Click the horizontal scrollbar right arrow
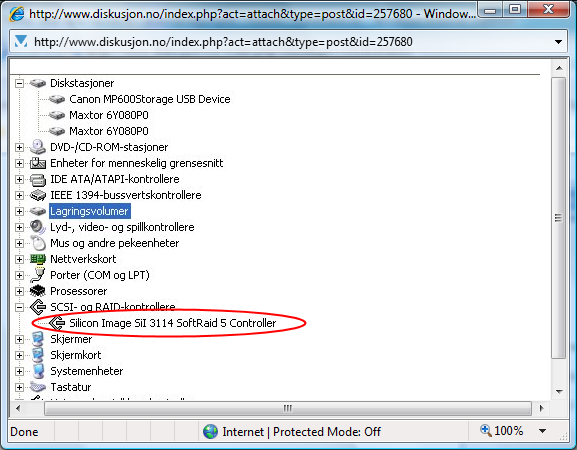 point(541,408)
